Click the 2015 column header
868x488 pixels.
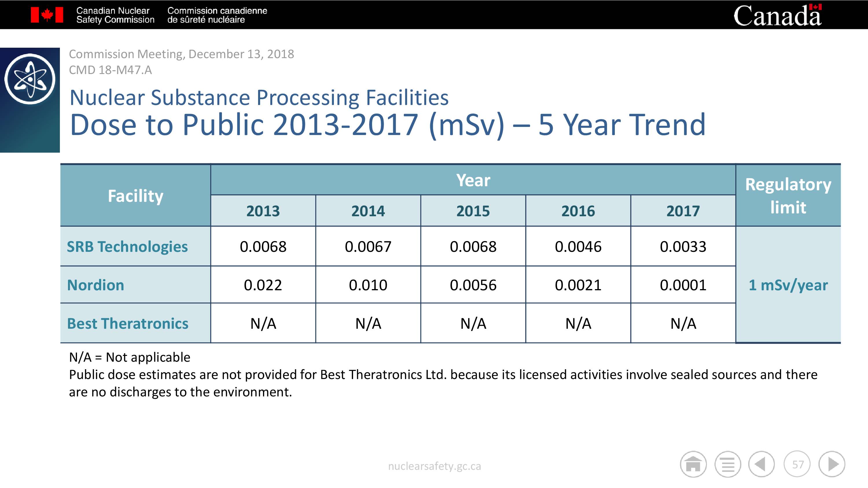click(473, 211)
